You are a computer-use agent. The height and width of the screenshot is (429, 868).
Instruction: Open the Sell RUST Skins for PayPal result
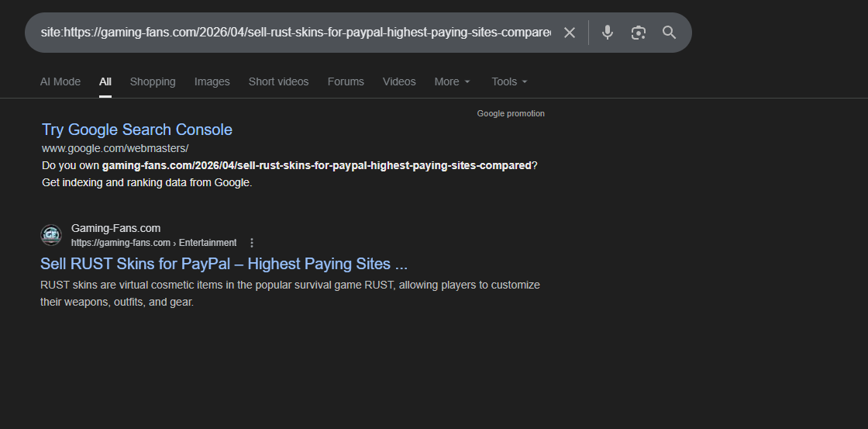[x=224, y=264]
